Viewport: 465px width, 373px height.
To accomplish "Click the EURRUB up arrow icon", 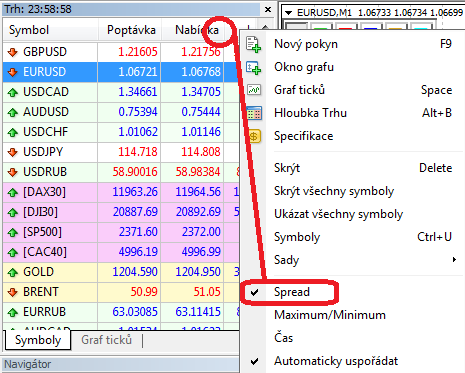I will [13, 312].
